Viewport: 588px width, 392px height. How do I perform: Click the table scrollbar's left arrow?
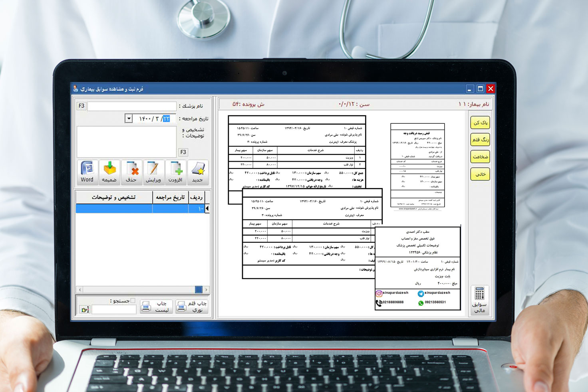tap(80, 289)
